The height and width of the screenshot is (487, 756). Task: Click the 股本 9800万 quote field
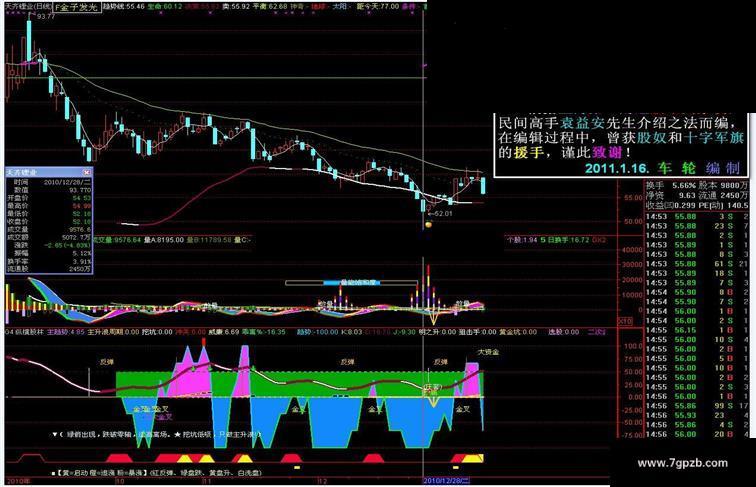click(723, 186)
